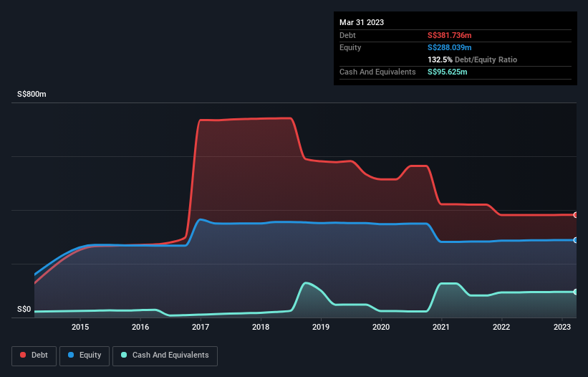588x377 pixels.
Task: Click the 2023 x-axis label
Action: click(x=562, y=327)
